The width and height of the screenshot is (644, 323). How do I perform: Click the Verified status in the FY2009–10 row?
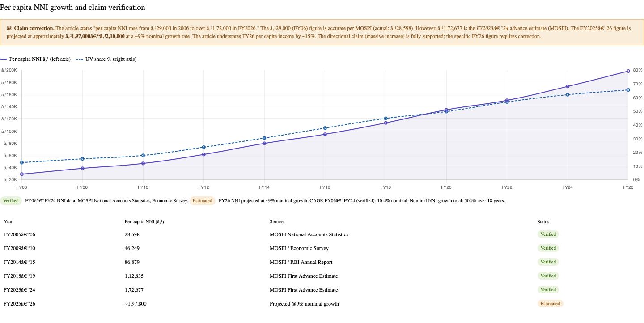548,248
